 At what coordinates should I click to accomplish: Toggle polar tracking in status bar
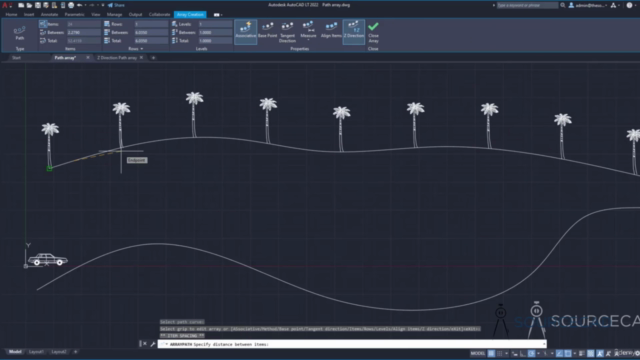(x=531, y=353)
